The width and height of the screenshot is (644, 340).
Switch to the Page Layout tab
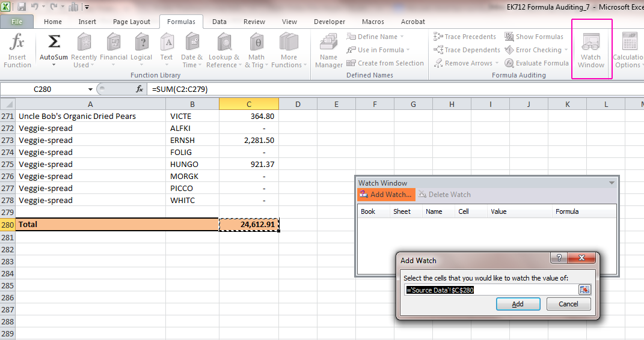132,22
